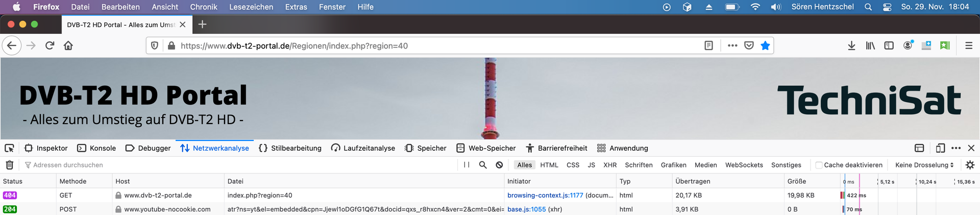This screenshot has width=980, height=215.
Task: Filter requests by Alles
Action: pos(524,165)
